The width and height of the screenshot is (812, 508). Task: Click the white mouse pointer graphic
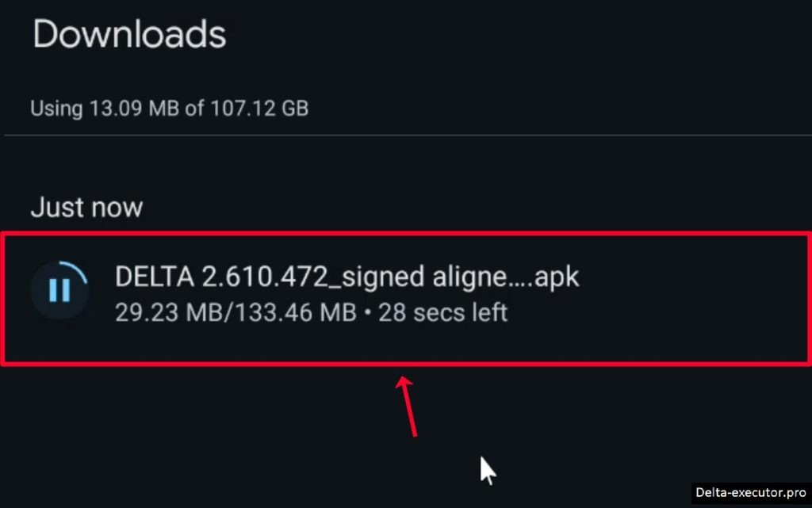click(x=488, y=470)
